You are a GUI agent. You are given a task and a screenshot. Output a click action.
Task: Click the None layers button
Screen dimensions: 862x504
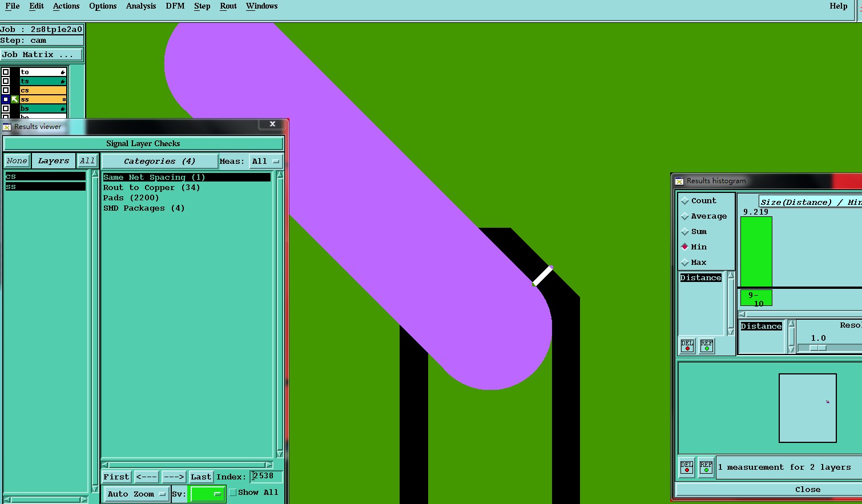click(17, 161)
